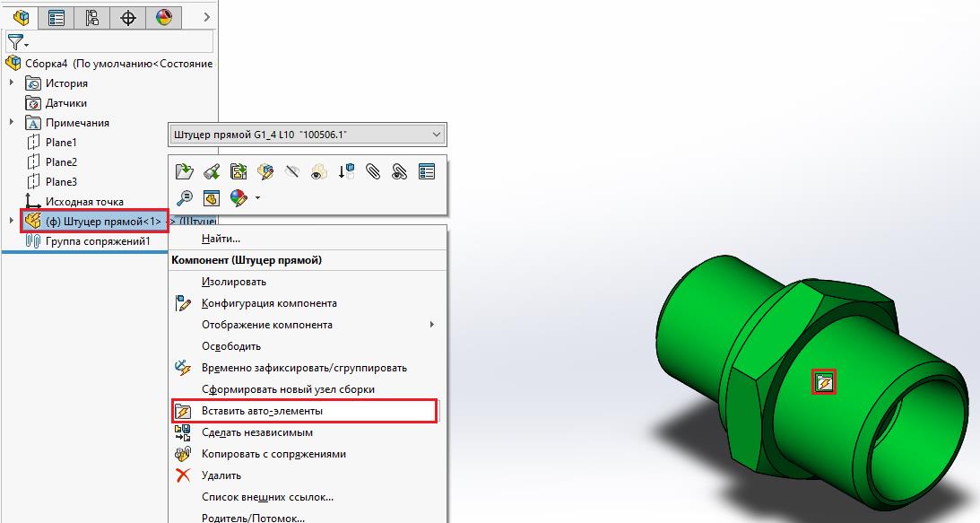Screen dimensions: 980x523
Task: Switch to the PropertyManager tab
Action: tap(56, 18)
